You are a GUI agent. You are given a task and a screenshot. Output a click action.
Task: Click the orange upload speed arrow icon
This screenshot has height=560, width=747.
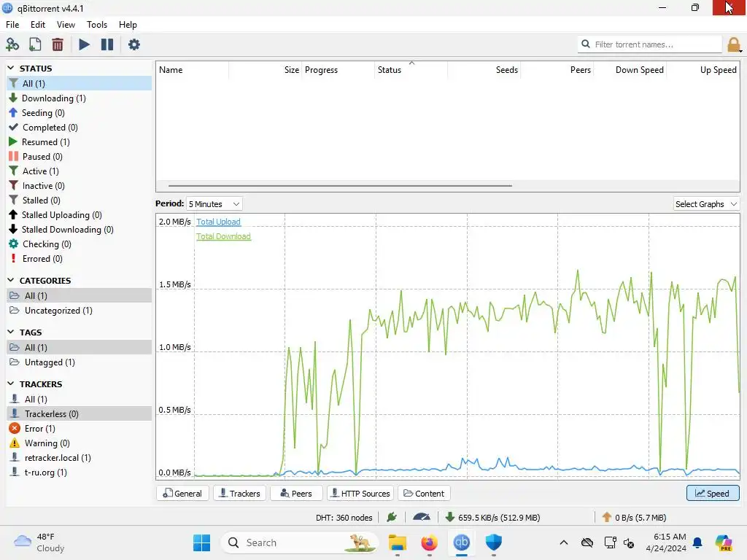click(606, 517)
